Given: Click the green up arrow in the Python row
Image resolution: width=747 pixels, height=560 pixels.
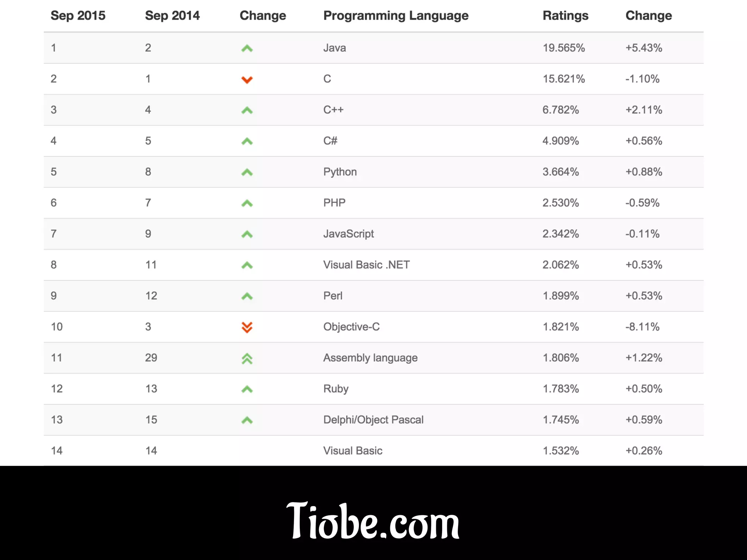Looking at the screenshot, I should [247, 172].
